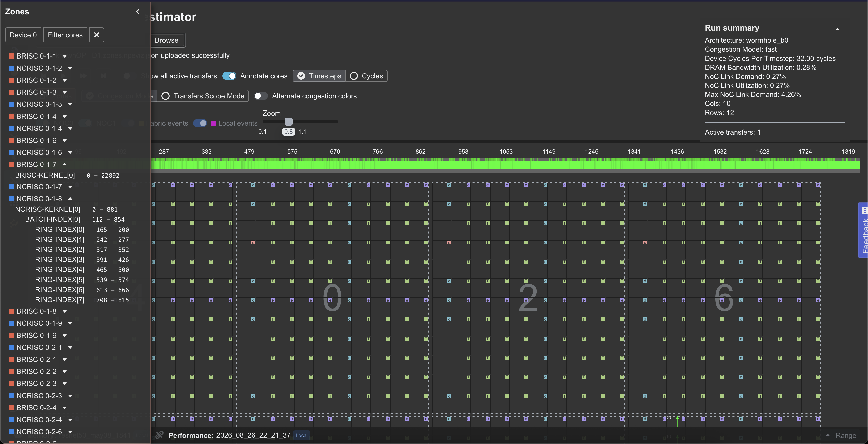Collapse the BRISC 0-1-7 tree entry
This screenshot has width=868, height=444.
pos(64,164)
